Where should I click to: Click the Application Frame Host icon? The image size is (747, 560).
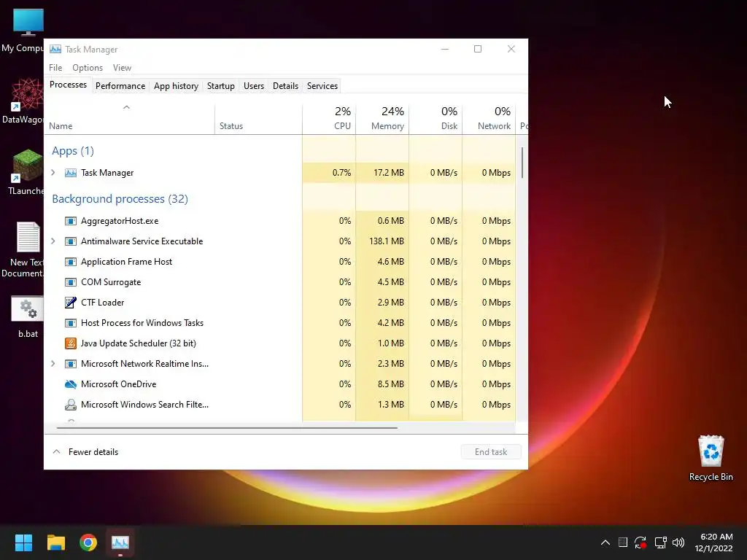[x=71, y=262]
